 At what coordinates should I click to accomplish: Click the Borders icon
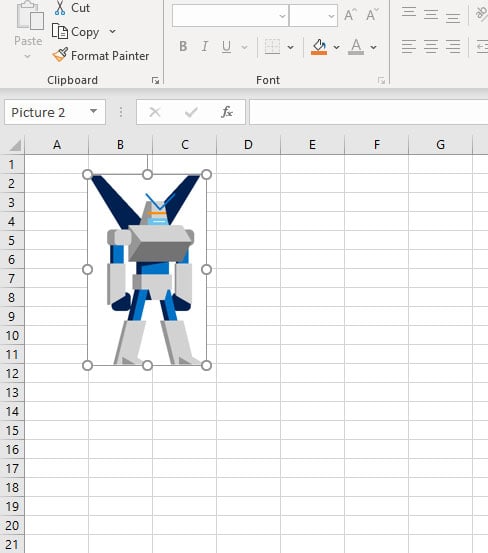(272, 47)
